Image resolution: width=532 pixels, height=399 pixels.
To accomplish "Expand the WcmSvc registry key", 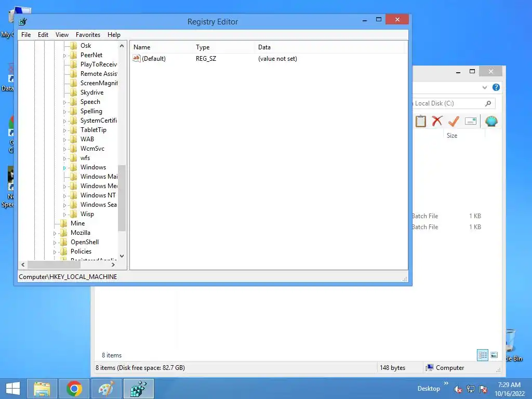I will point(64,149).
